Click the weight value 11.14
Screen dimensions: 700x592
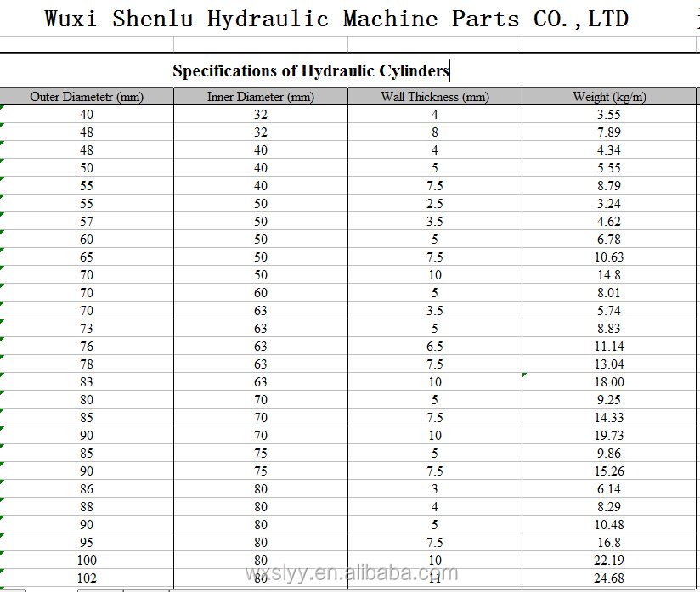(x=609, y=347)
